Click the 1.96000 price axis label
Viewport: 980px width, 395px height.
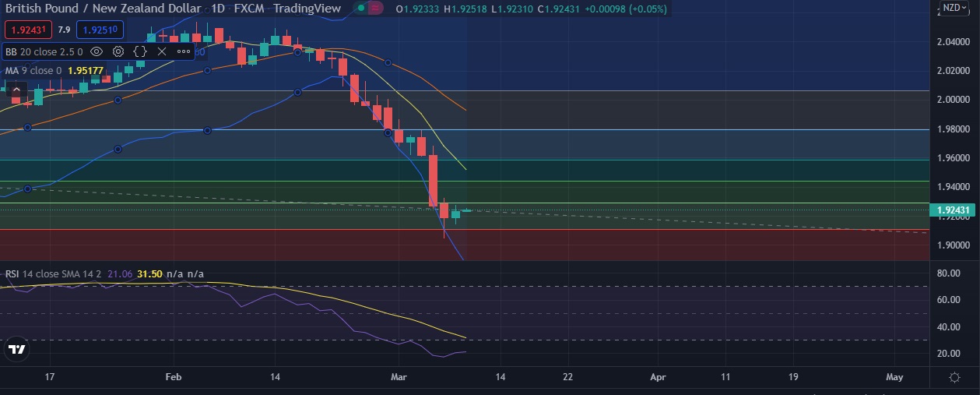pyautogui.click(x=954, y=158)
